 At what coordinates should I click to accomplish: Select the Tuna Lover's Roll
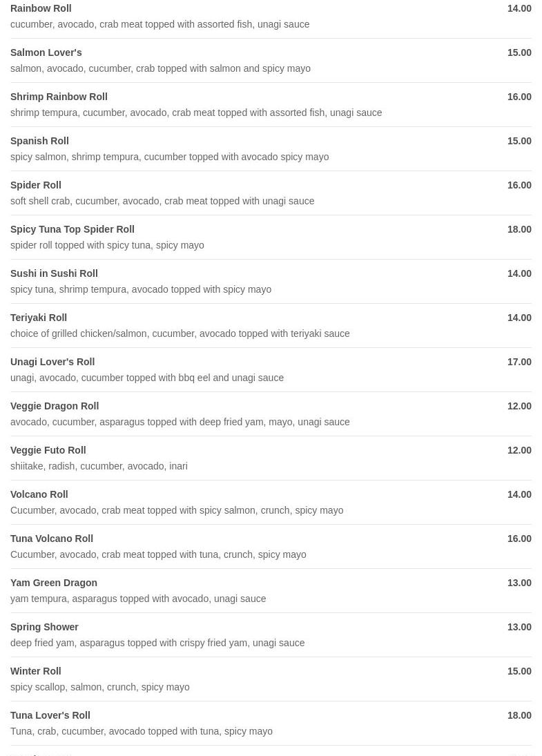click(271, 724)
